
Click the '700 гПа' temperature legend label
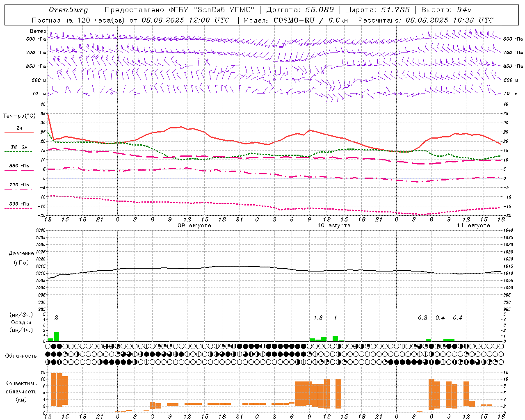point(19,185)
